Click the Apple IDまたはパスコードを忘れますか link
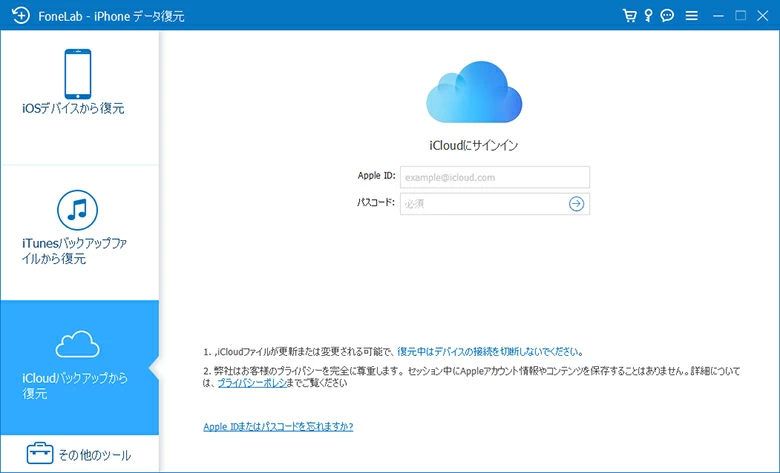The height and width of the screenshot is (473, 780). point(278,426)
